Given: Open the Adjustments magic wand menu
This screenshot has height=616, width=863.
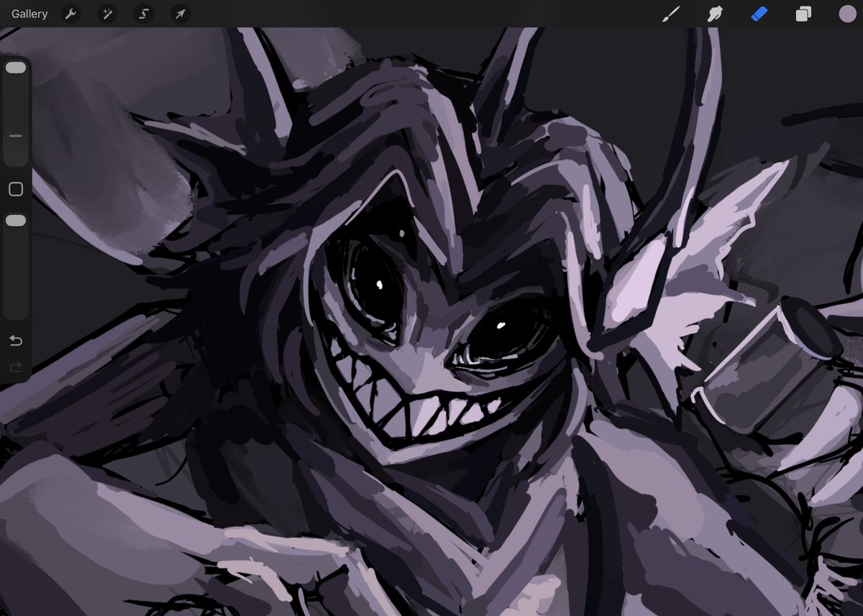Looking at the screenshot, I should click(x=107, y=14).
